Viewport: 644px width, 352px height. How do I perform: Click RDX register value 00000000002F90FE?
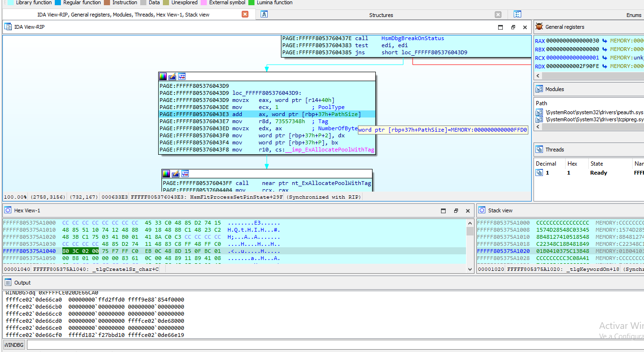point(573,66)
